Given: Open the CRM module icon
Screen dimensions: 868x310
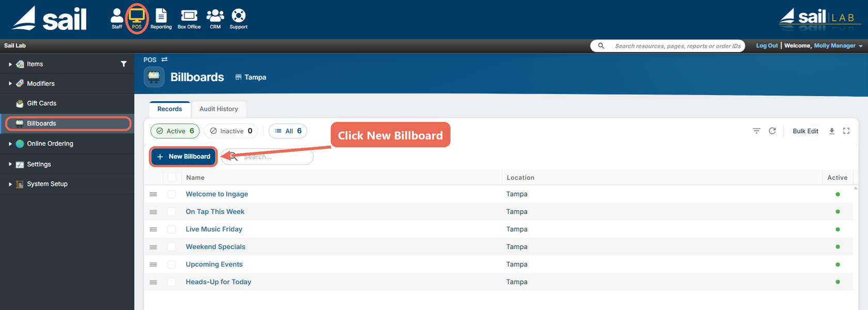Looking at the screenshot, I should click(215, 19).
